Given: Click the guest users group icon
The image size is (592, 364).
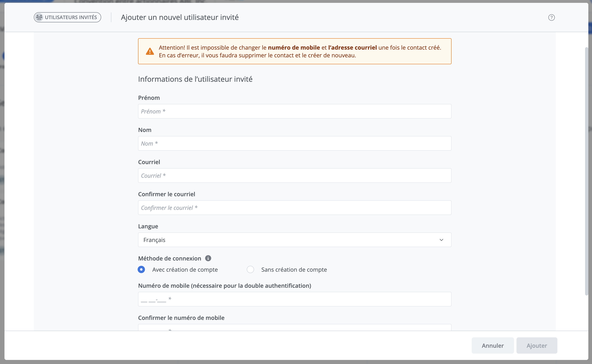Looking at the screenshot, I should [x=39, y=17].
